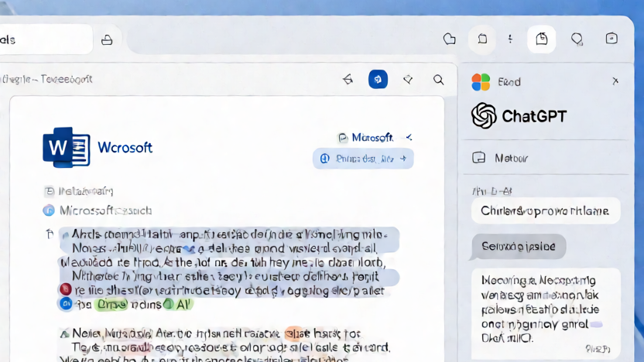Click the Microsoft label link at top right
Image resolution: width=644 pixels, height=362 pixels.
tap(372, 138)
